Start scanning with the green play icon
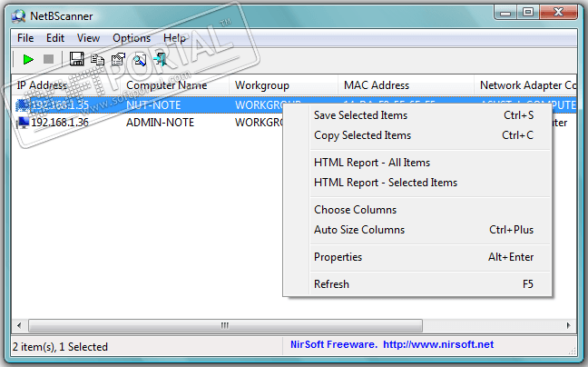Screen dimensions: 588x367 tap(28, 59)
